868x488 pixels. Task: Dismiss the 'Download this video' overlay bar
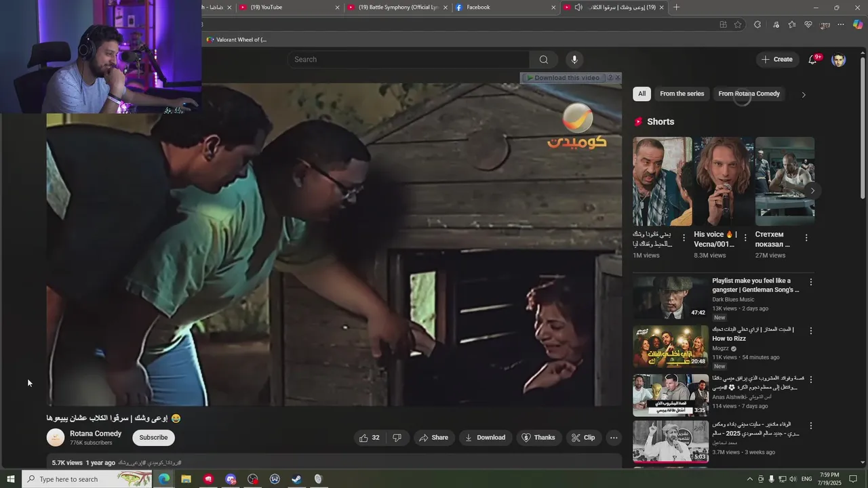617,78
